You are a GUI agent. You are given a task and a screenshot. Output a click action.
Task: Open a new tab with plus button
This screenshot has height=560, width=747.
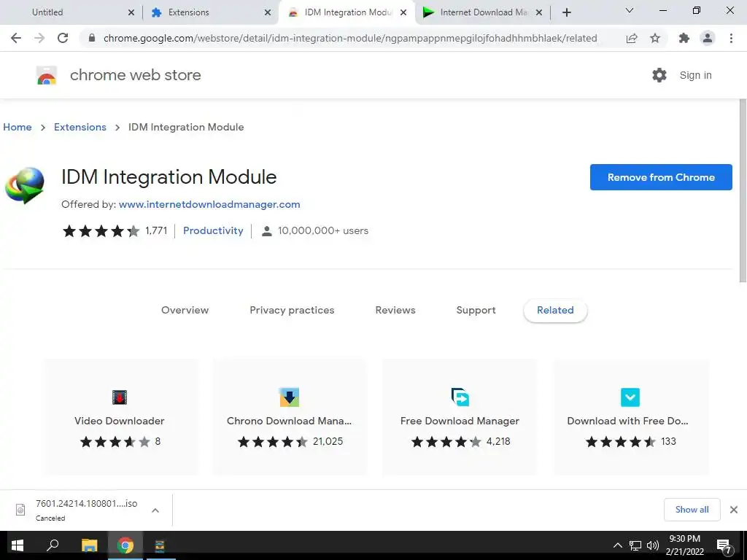[566, 12]
